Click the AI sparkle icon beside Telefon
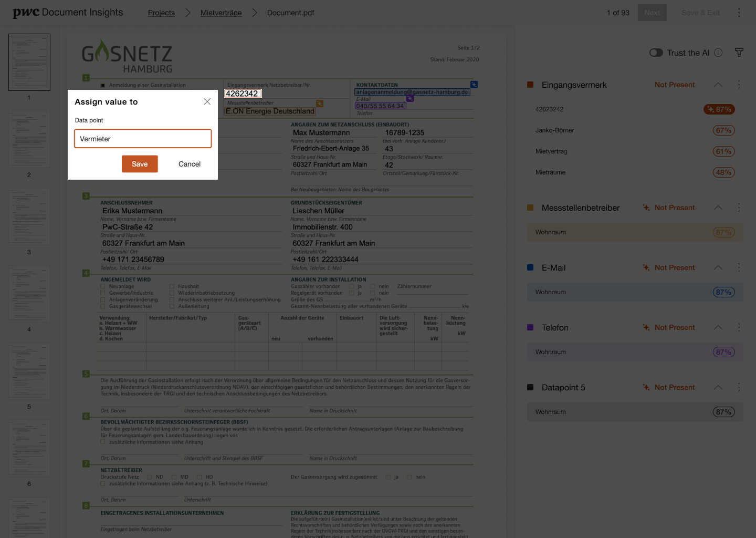Image resolution: width=756 pixels, height=538 pixels. 646,327
